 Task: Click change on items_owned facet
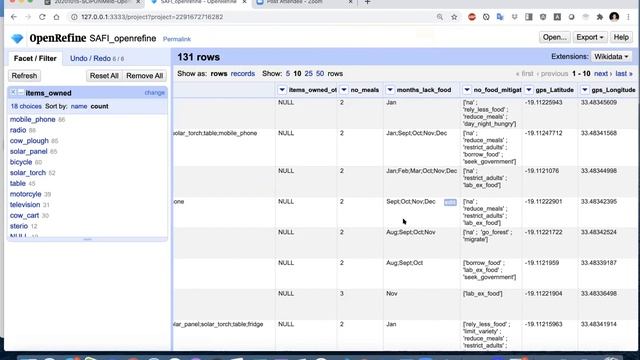click(154, 93)
